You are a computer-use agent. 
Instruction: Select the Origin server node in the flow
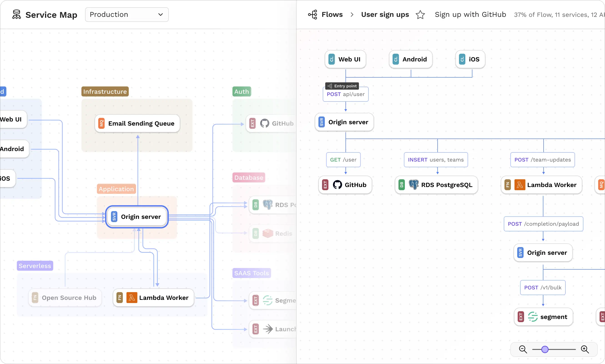pyautogui.click(x=344, y=122)
